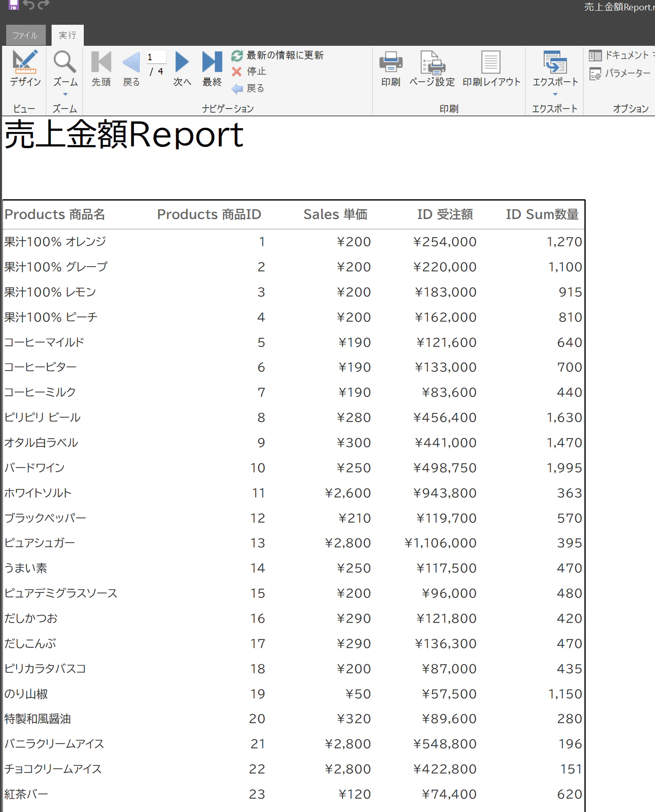The height and width of the screenshot is (812, 655).
Task: Click the 果汁100% ピーチ product name
Action: [51, 317]
